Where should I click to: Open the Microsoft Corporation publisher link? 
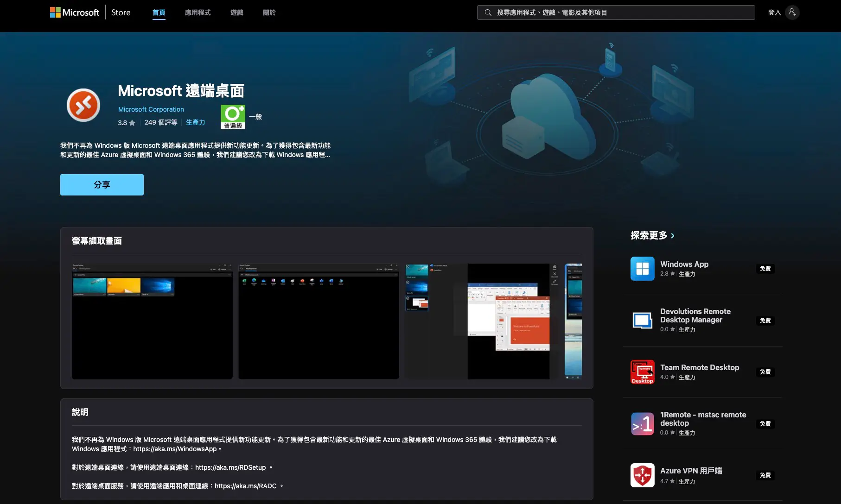click(x=151, y=109)
